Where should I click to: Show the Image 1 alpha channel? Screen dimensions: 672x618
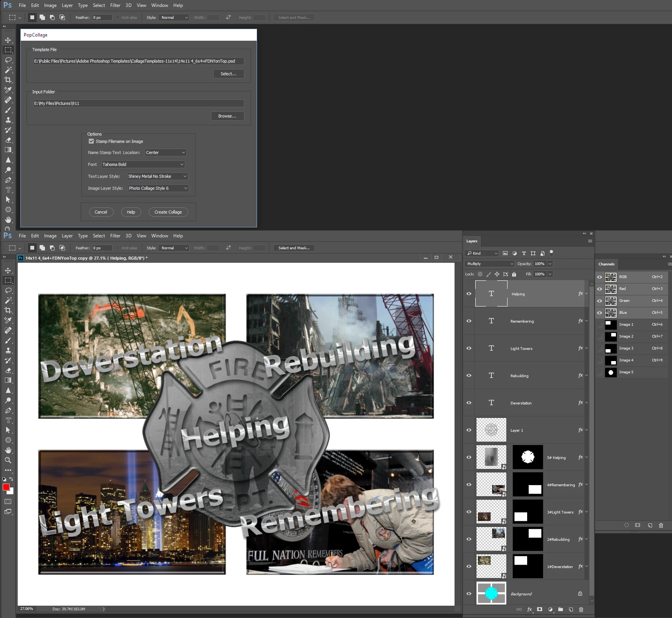(599, 325)
